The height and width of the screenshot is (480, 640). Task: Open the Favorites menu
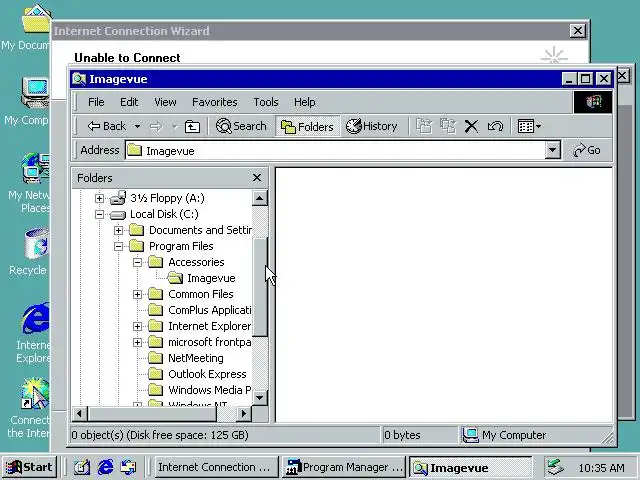click(215, 102)
